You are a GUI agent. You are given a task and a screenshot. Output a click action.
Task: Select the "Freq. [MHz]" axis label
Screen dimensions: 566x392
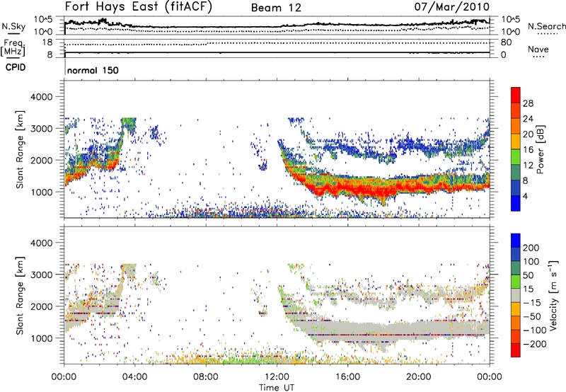click(x=13, y=48)
